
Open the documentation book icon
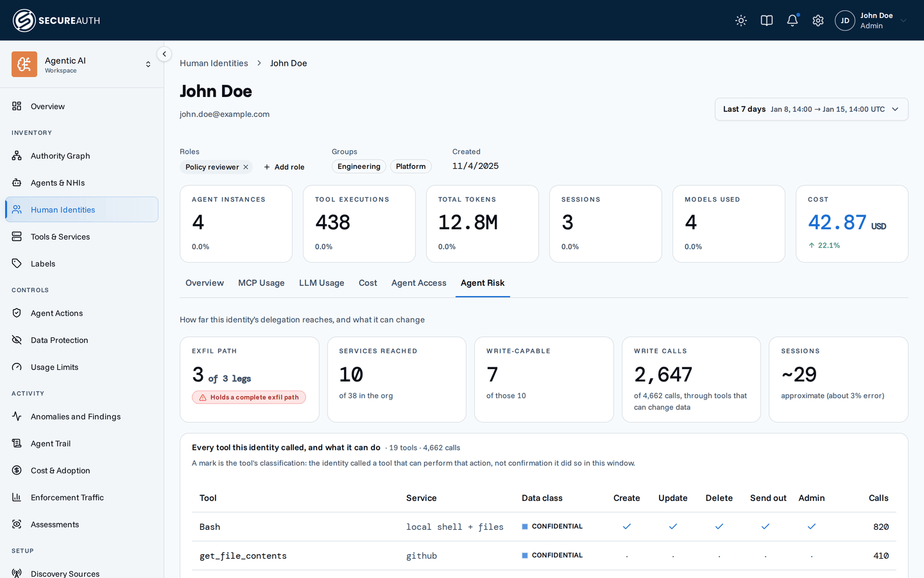pos(767,21)
